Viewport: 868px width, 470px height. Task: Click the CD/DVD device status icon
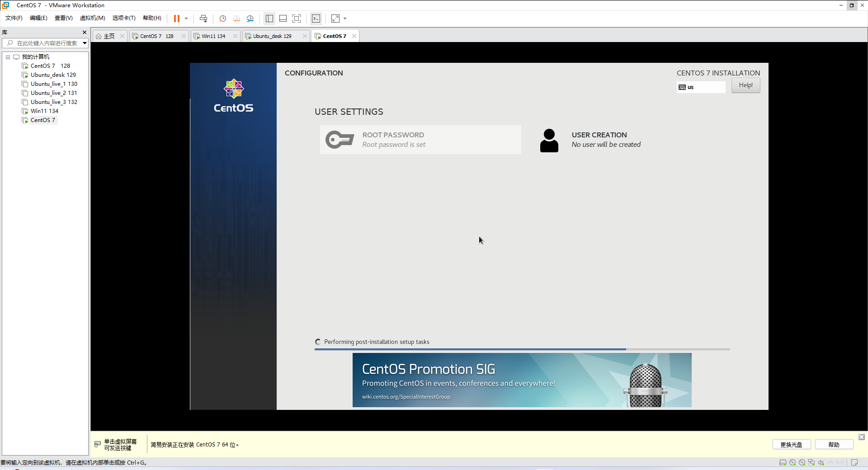(793, 462)
